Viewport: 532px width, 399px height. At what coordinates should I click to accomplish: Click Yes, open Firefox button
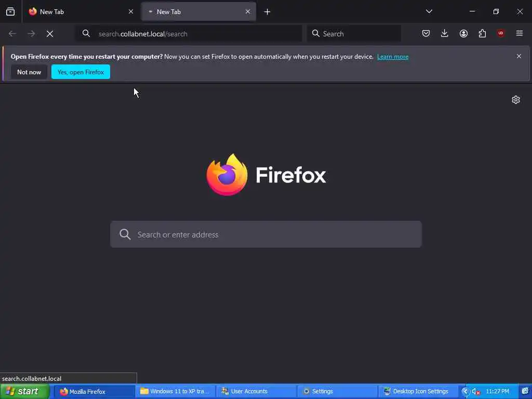[x=81, y=72]
